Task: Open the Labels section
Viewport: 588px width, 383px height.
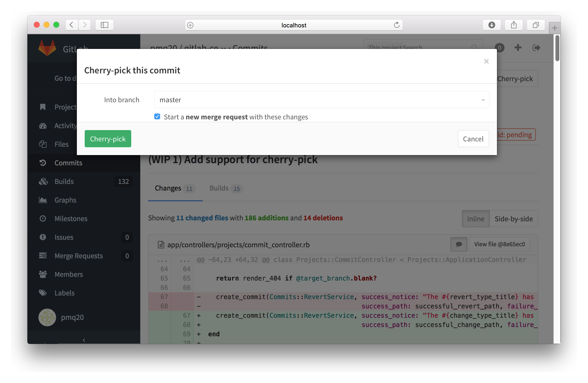Action: 64,293
